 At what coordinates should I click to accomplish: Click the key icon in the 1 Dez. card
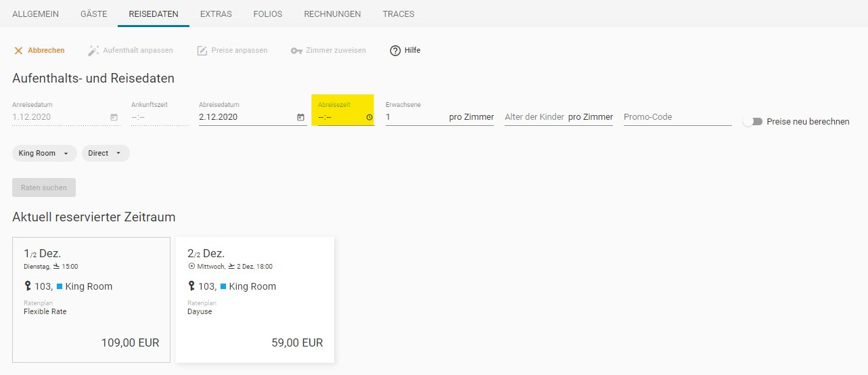click(x=28, y=286)
